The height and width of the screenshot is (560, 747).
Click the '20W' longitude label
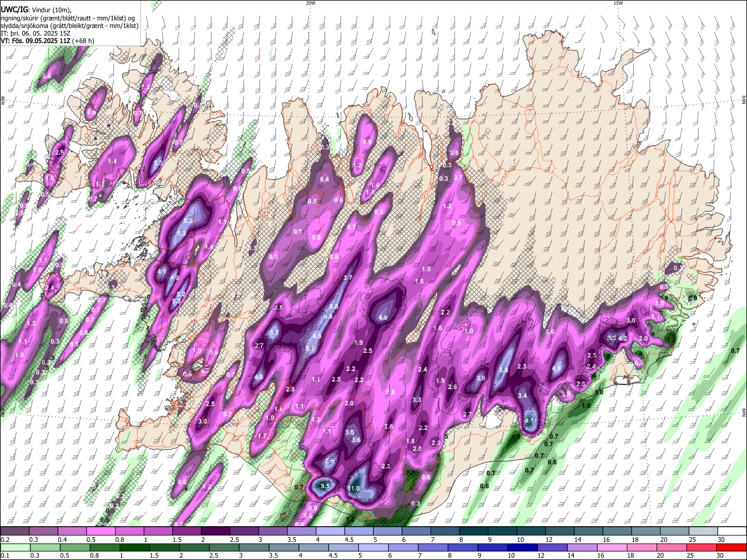(x=310, y=3)
